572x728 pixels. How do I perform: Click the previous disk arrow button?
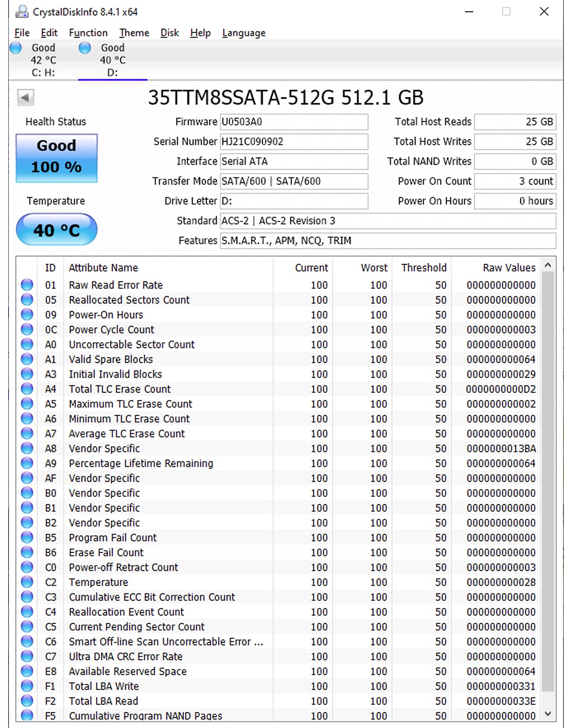25,97
